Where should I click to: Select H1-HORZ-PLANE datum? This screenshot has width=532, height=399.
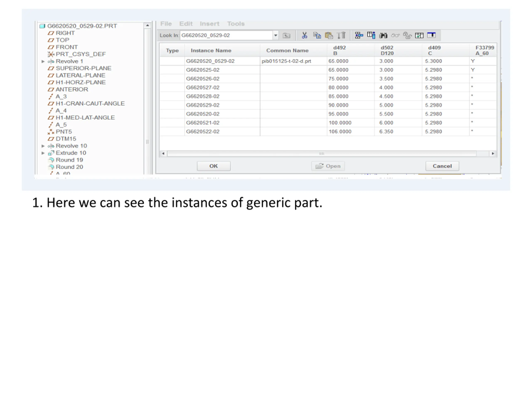pos(81,82)
